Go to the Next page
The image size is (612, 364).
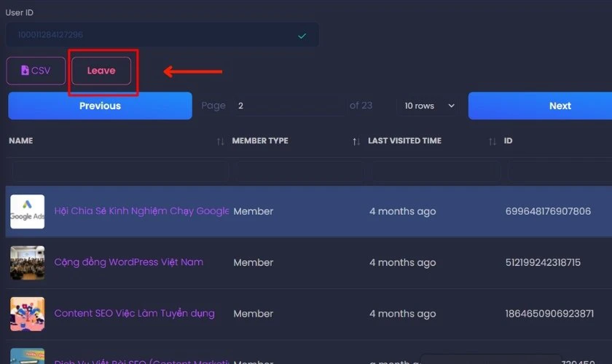point(540,106)
